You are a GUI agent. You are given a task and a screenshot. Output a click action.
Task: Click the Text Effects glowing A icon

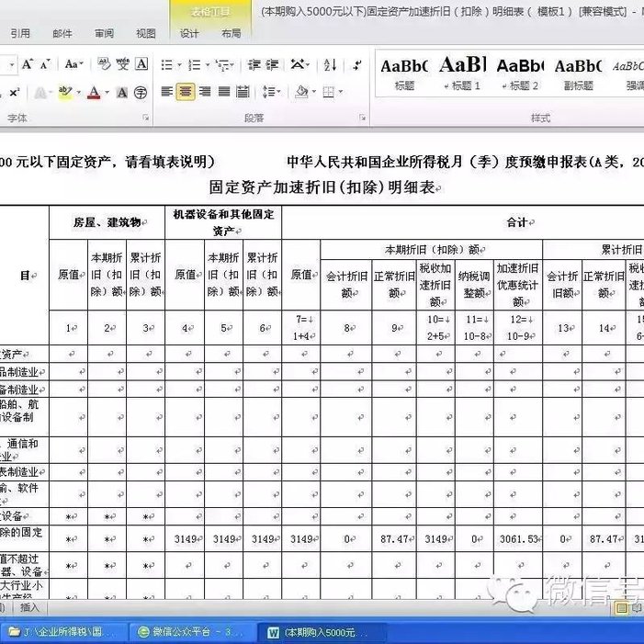point(40,93)
